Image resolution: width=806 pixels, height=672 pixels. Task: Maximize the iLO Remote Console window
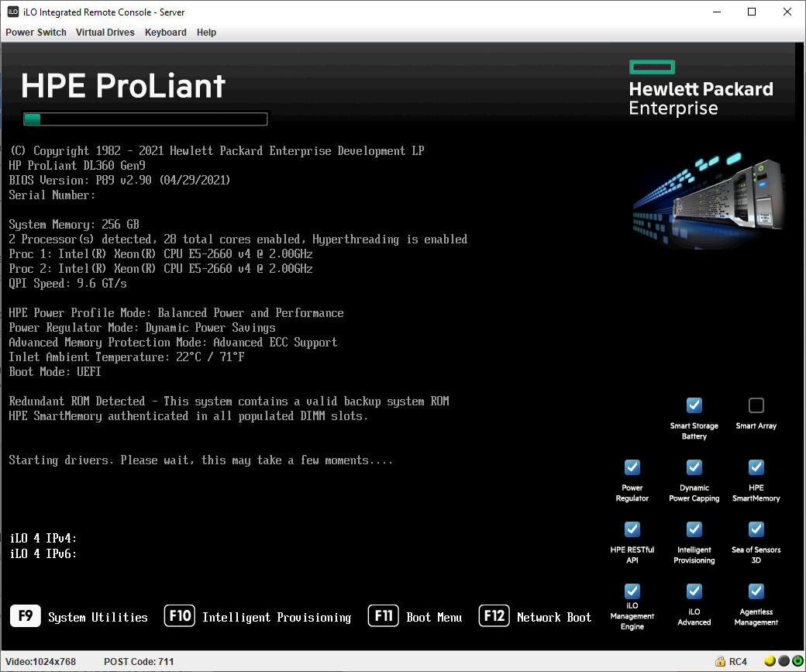coord(752,12)
